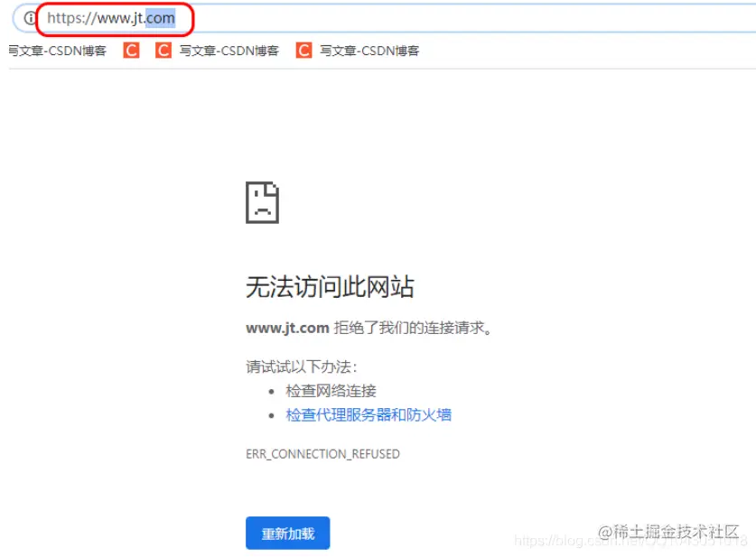Click the first CSDN C favicon on bookmarks bar

point(131,51)
